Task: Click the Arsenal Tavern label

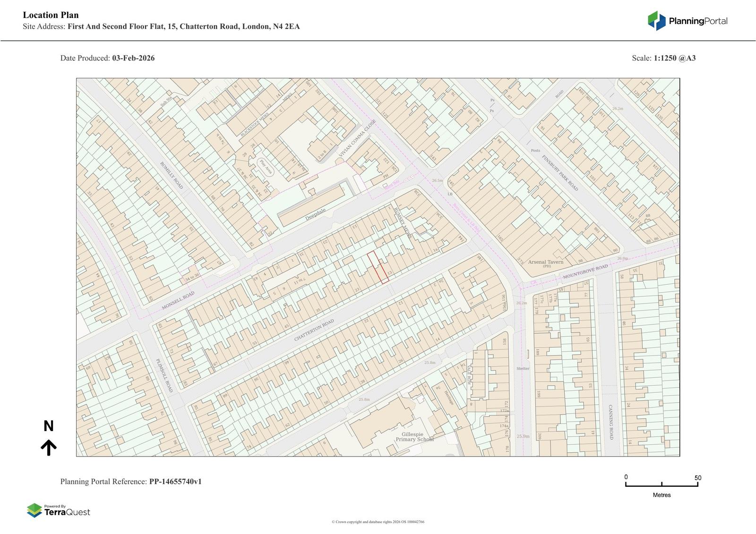Action: click(x=545, y=262)
